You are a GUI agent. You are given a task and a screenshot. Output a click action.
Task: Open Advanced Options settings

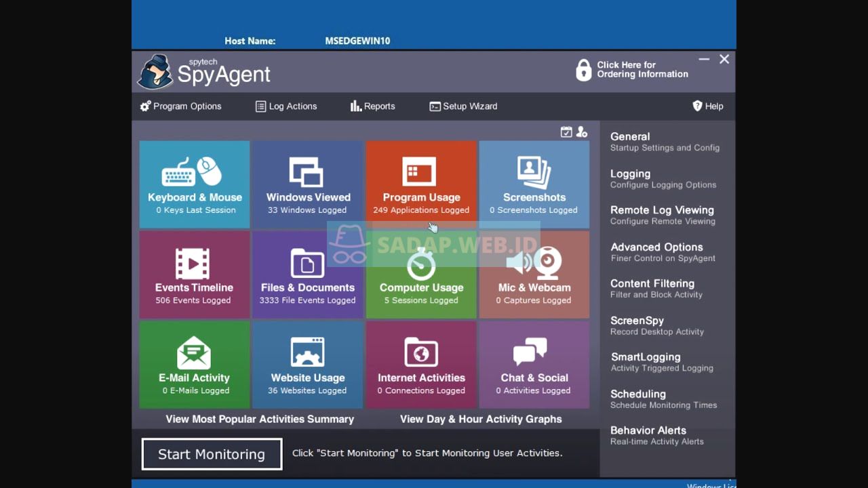point(663,252)
